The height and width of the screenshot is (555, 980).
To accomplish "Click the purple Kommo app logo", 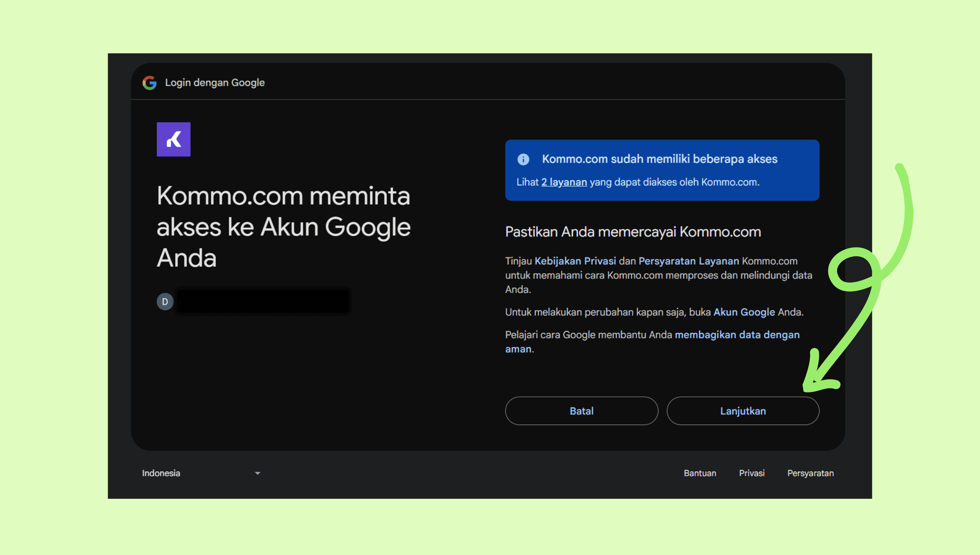I will pos(173,139).
